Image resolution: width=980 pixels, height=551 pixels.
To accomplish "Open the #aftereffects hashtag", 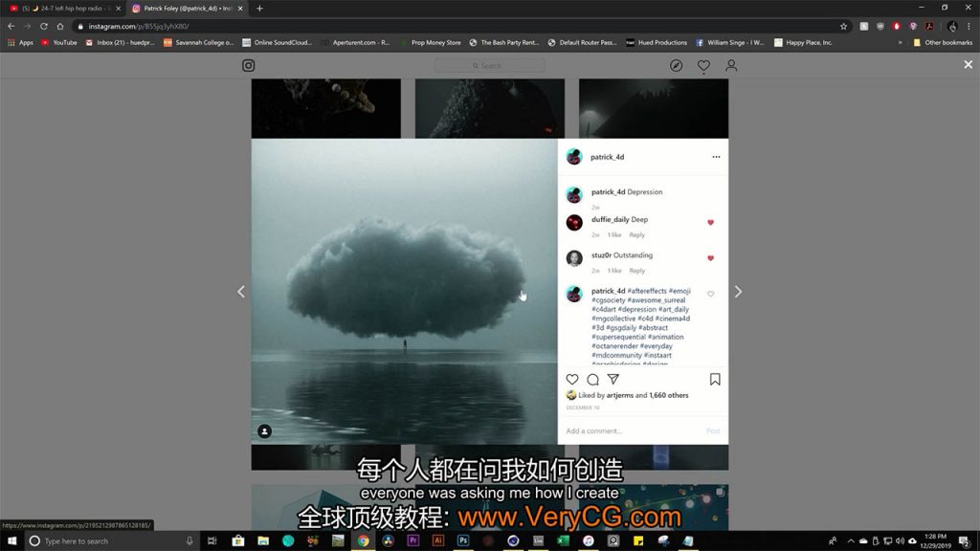I will 647,291.
